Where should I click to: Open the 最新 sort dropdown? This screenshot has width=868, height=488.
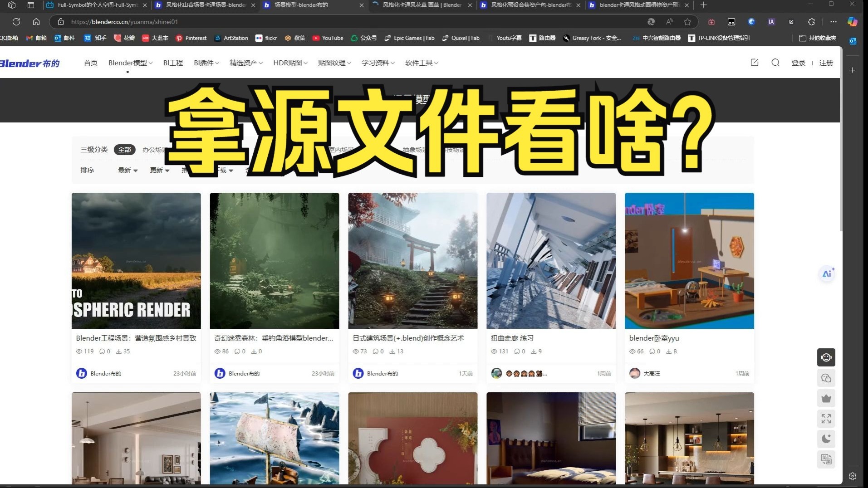[128, 170]
